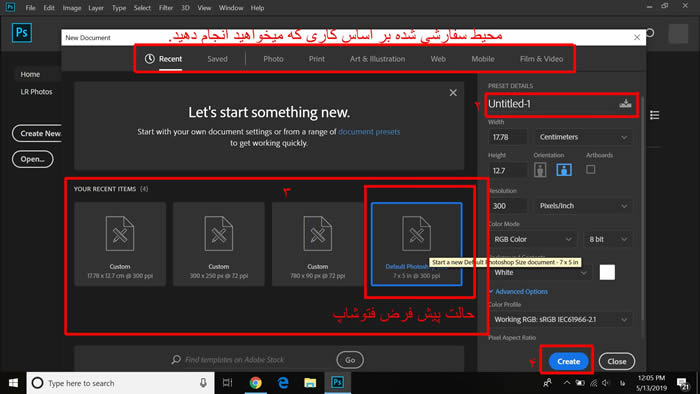Open File Explorer from the taskbar

click(310, 383)
